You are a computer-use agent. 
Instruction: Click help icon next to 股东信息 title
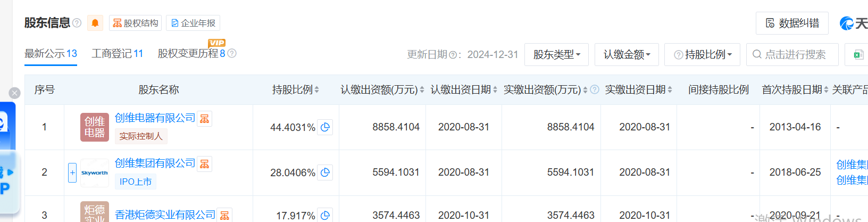coord(77,23)
